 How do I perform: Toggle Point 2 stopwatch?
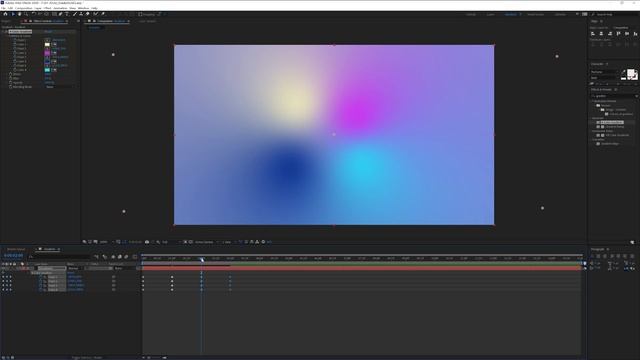(15, 49)
